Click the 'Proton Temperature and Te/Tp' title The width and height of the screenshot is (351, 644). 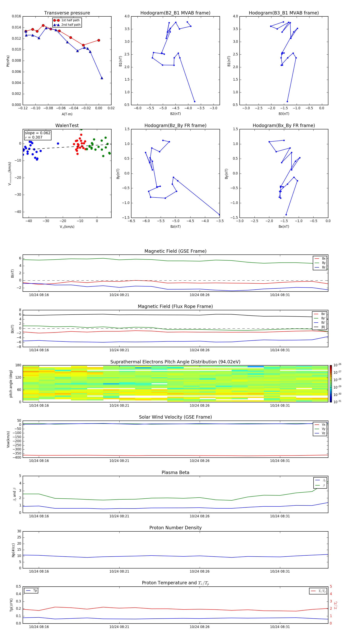(175, 583)
